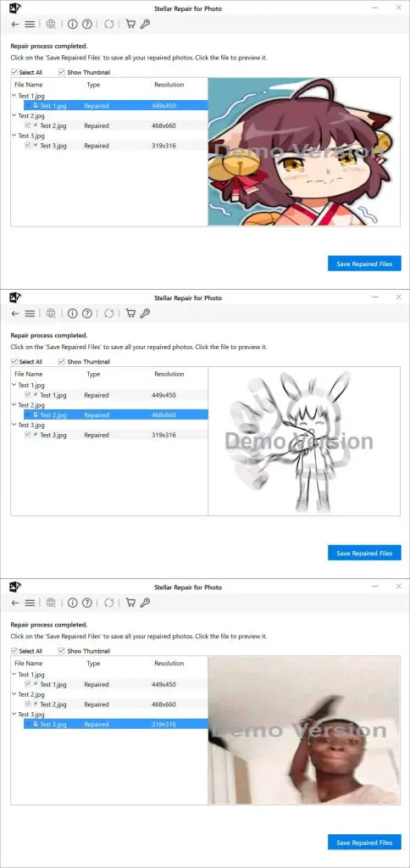
Task: Collapse Test 2.jpg group in Test 1.jpg preview window
Action: 14,115
